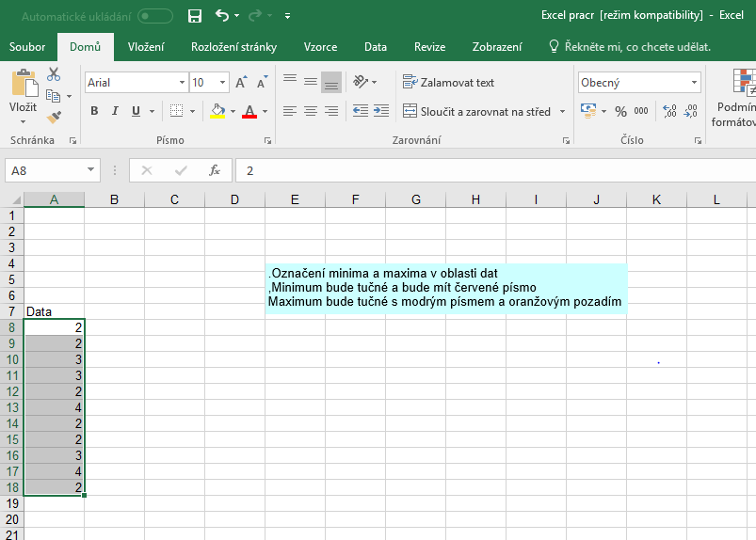Click the Center horizontal alignment icon
This screenshot has width=756, height=540.
(311, 111)
